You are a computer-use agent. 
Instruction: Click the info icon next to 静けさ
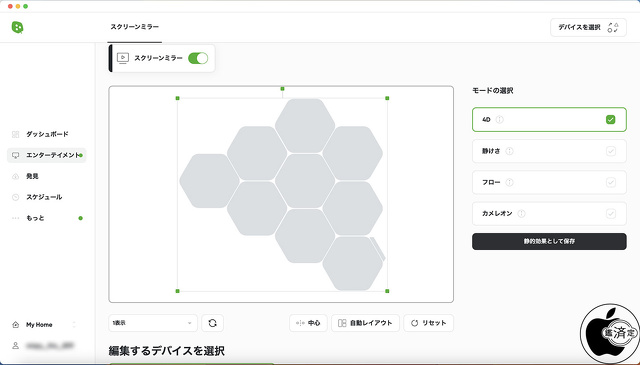pos(509,151)
